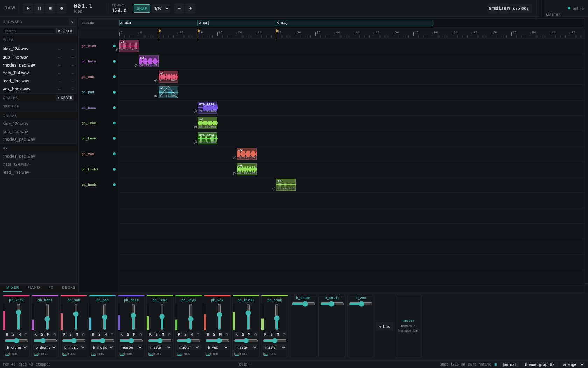Start recording with the record icon

coord(62,8)
